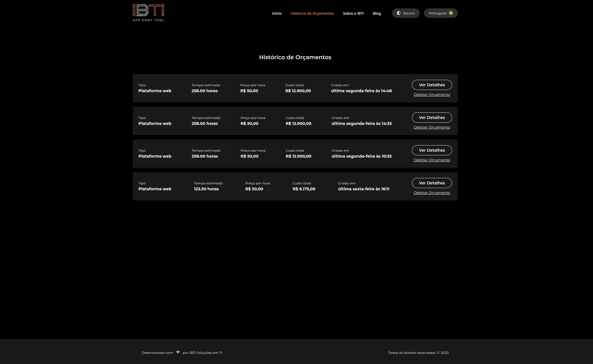This screenshot has height=364, width=593.
Task: Delete the budget created at 10:33
Action: pyautogui.click(x=432, y=160)
